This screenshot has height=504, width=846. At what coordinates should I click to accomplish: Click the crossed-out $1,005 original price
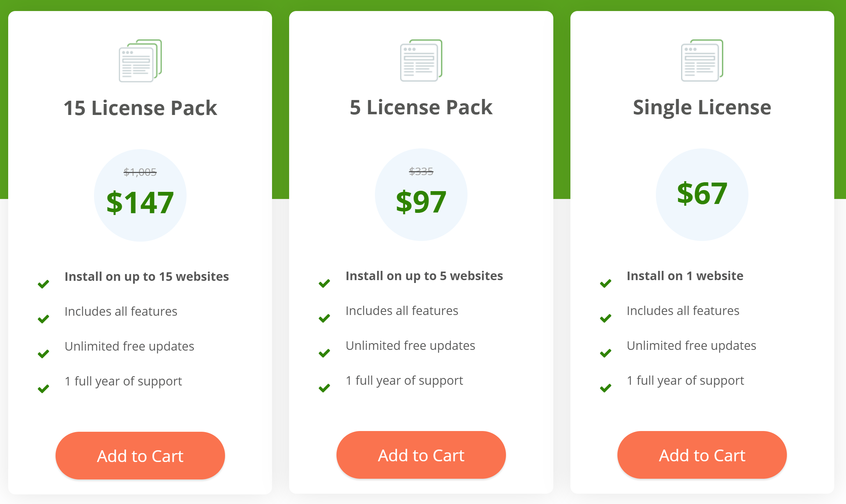pyautogui.click(x=140, y=172)
